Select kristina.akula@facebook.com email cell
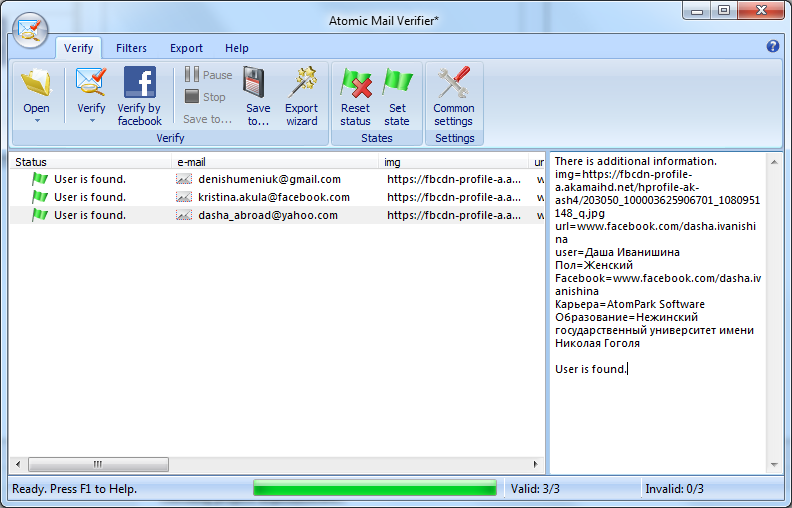 coord(274,197)
